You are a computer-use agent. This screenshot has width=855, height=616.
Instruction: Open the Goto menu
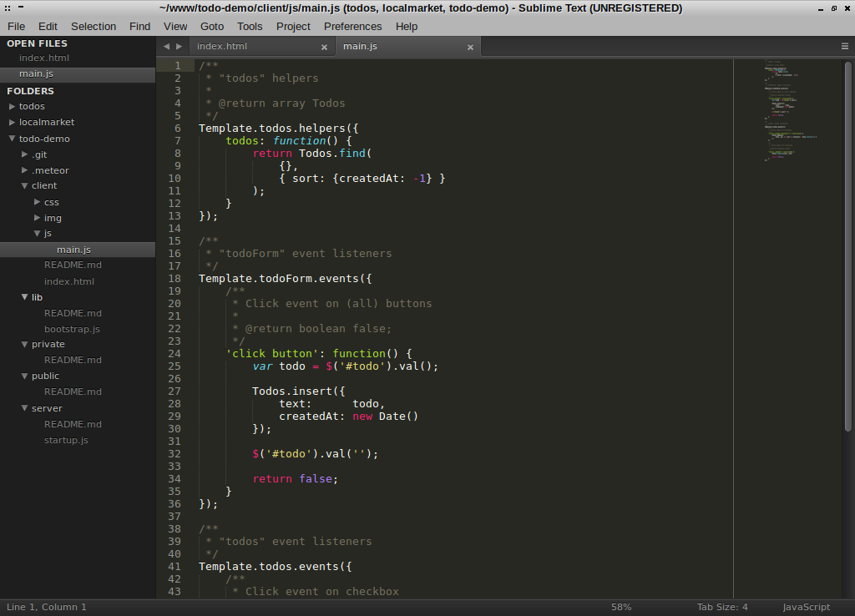click(x=212, y=26)
